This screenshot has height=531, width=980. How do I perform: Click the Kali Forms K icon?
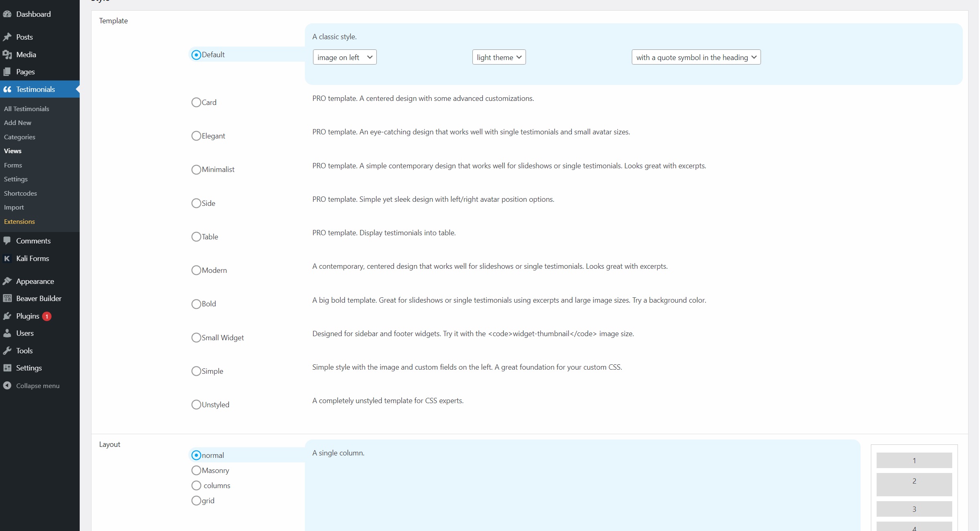7,259
